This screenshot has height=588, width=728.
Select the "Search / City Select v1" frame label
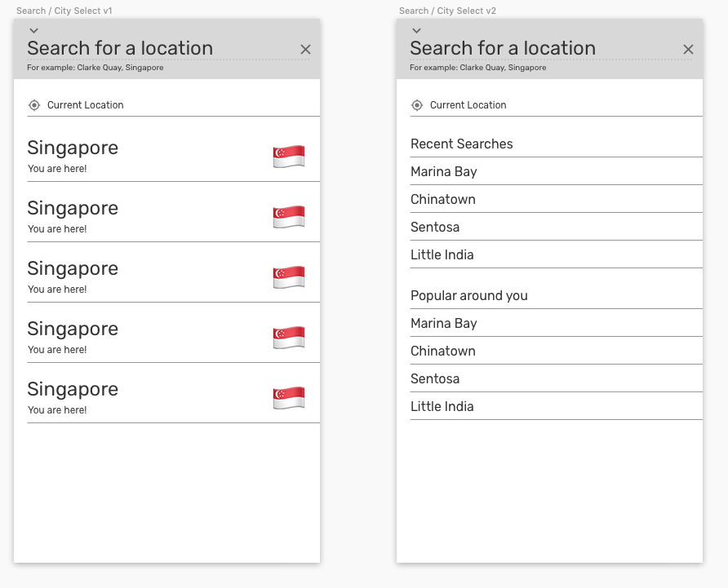(x=64, y=11)
